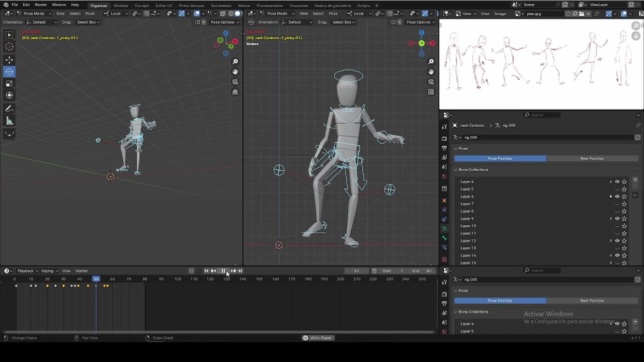
Task: Select the Move tool in left toolbar
Action: click(9, 60)
